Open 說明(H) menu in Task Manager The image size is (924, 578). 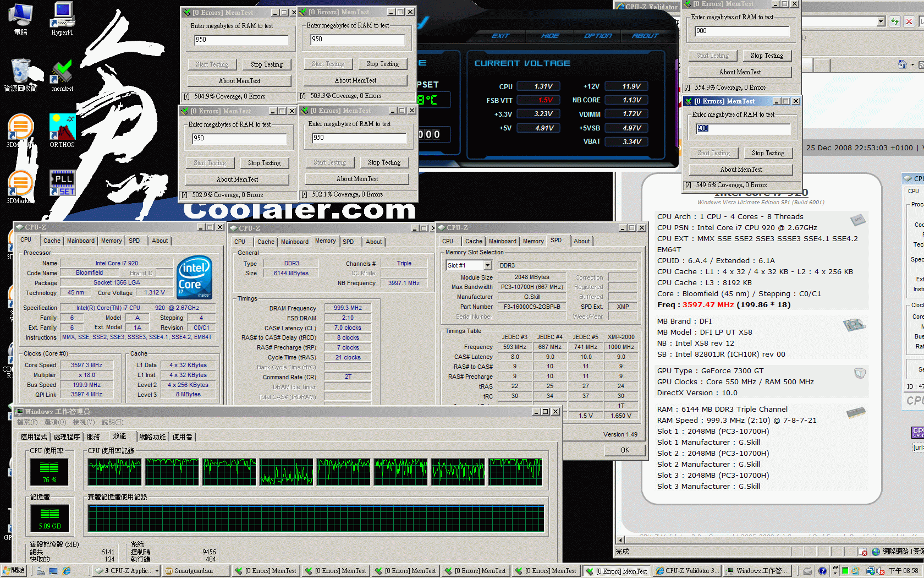tap(112, 422)
